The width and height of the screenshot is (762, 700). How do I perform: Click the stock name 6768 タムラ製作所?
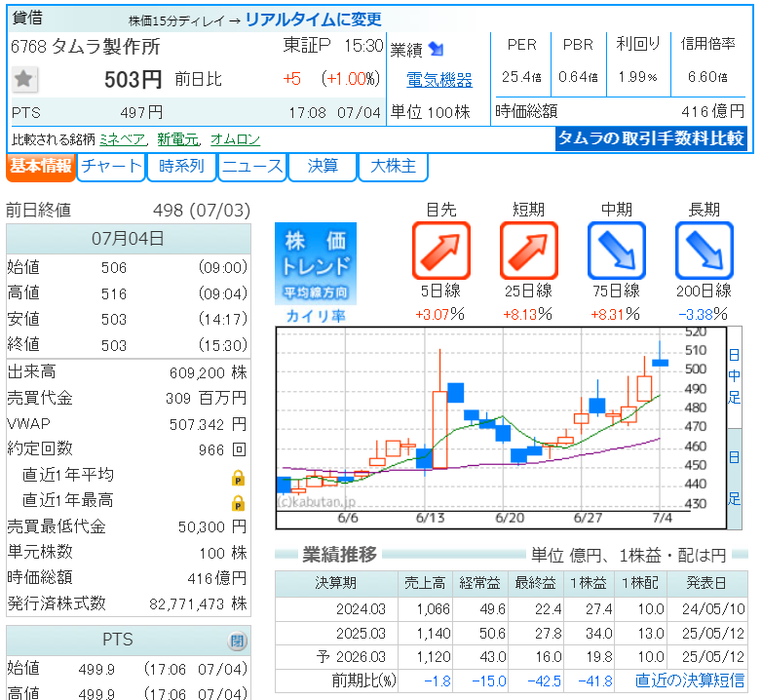86,47
